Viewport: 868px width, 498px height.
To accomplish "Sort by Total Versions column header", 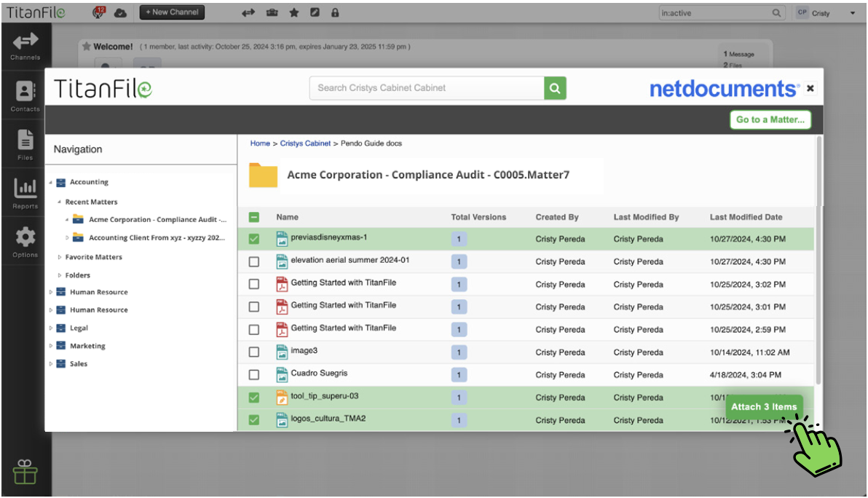I will (x=478, y=218).
